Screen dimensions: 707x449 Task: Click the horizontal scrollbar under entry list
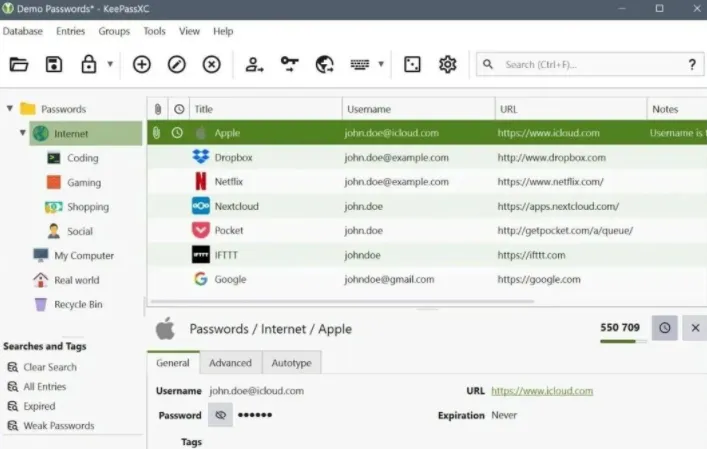[x=343, y=301]
